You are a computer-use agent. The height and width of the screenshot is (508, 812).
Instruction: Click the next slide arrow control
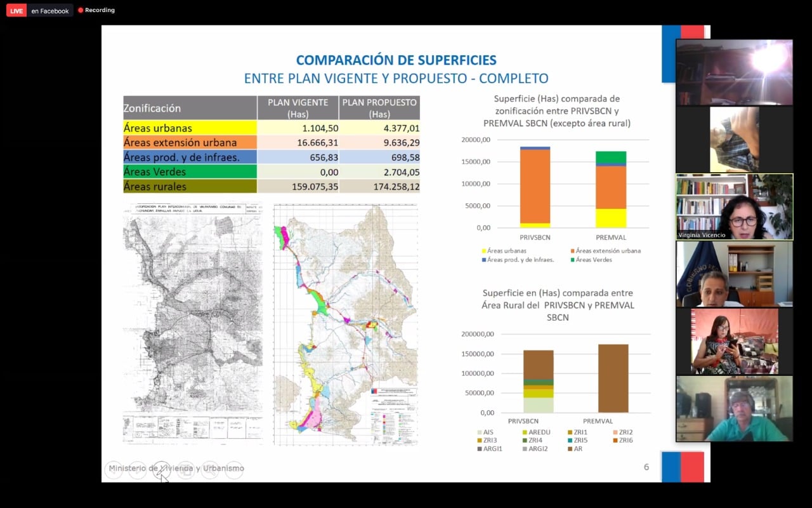tap(138, 470)
